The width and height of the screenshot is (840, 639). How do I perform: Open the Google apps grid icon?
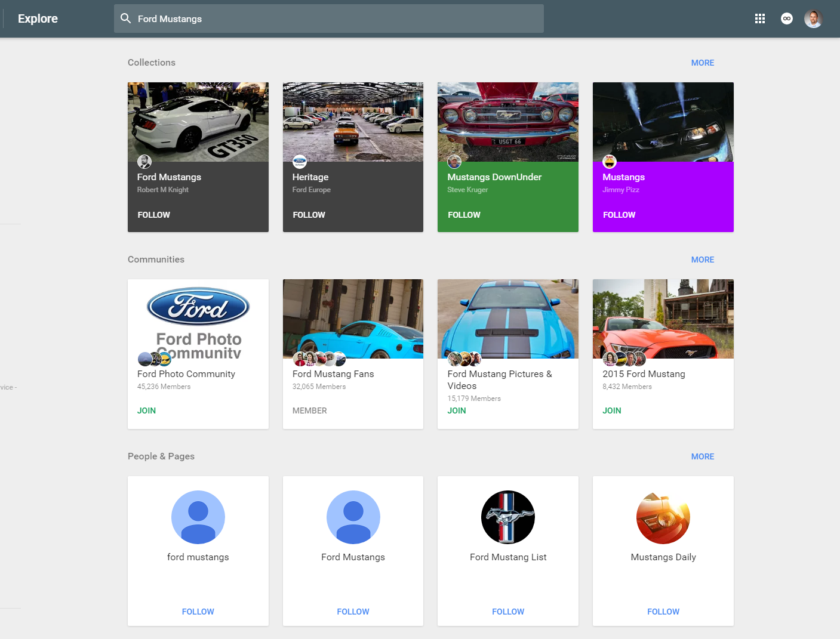pos(759,18)
